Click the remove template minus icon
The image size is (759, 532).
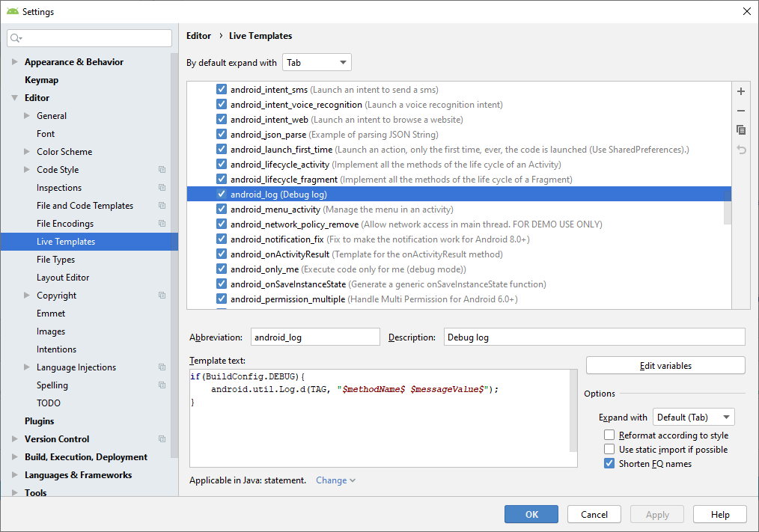741,111
